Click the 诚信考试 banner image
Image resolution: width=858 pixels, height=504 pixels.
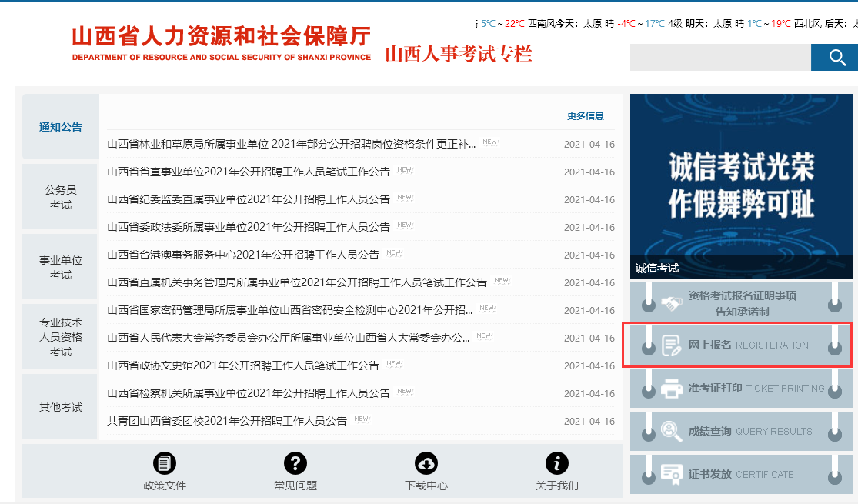click(x=741, y=185)
